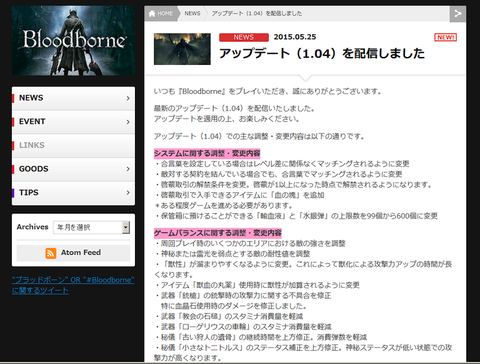Open the EVENT sidebar menu item
Viewport: 480px width, 364px height.
73,122
